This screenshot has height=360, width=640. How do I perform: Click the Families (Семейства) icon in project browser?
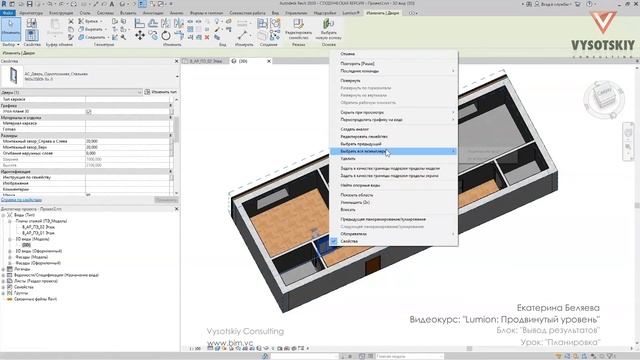point(10,287)
